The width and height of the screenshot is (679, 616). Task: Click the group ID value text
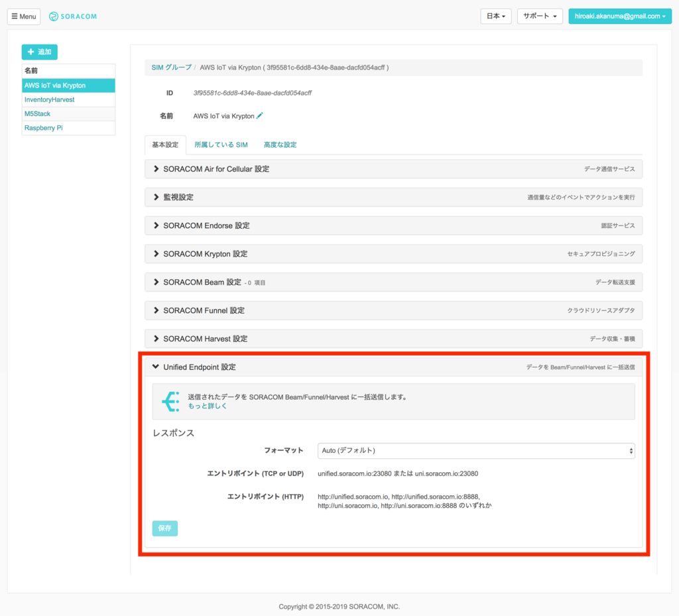click(x=253, y=93)
